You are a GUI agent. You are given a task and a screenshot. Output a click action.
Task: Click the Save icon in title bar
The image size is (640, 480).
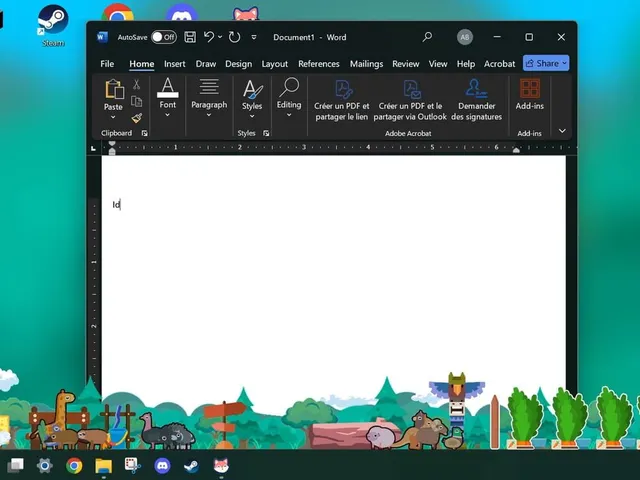pyautogui.click(x=190, y=37)
